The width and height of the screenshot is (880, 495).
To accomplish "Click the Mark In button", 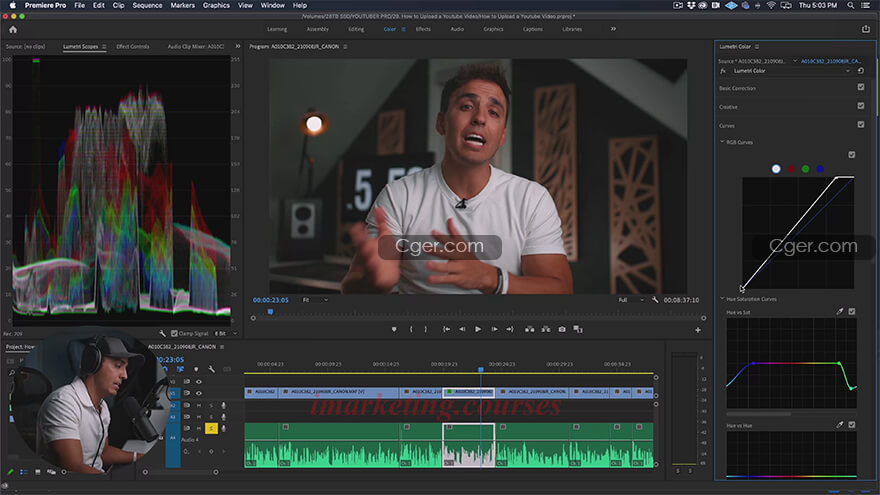I will [x=411, y=329].
